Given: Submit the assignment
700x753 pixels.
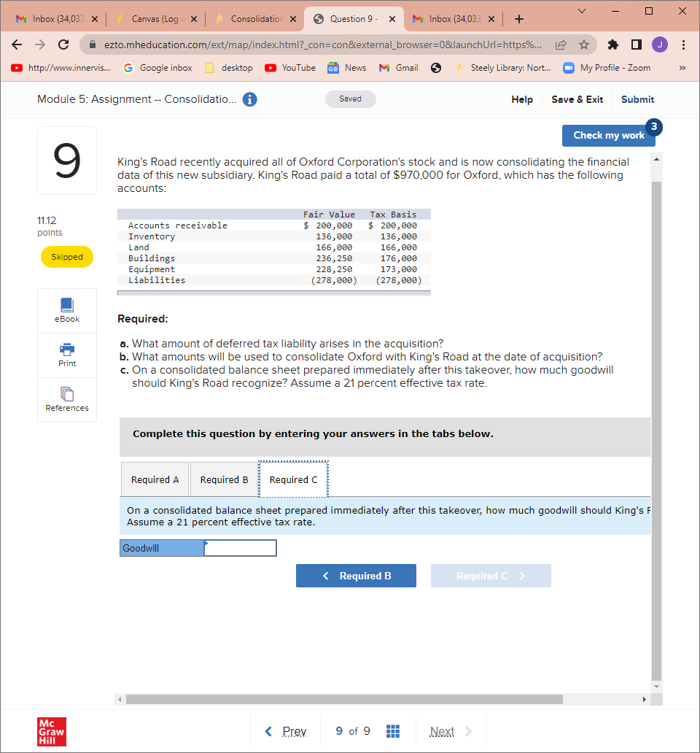Looking at the screenshot, I should pyautogui.click(x=637, y=99).
